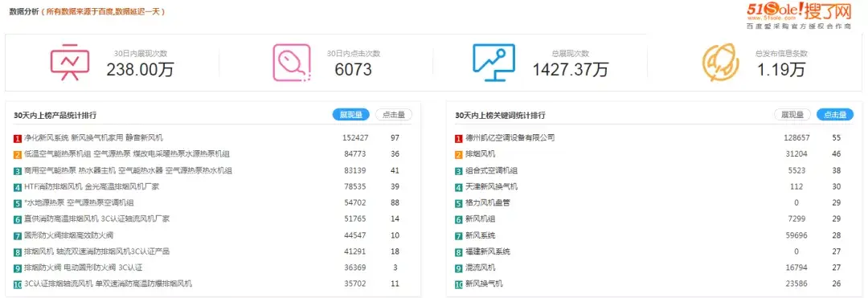Open product 低温空气能热泵机组
868x298 pixels.
coord(128,154)
